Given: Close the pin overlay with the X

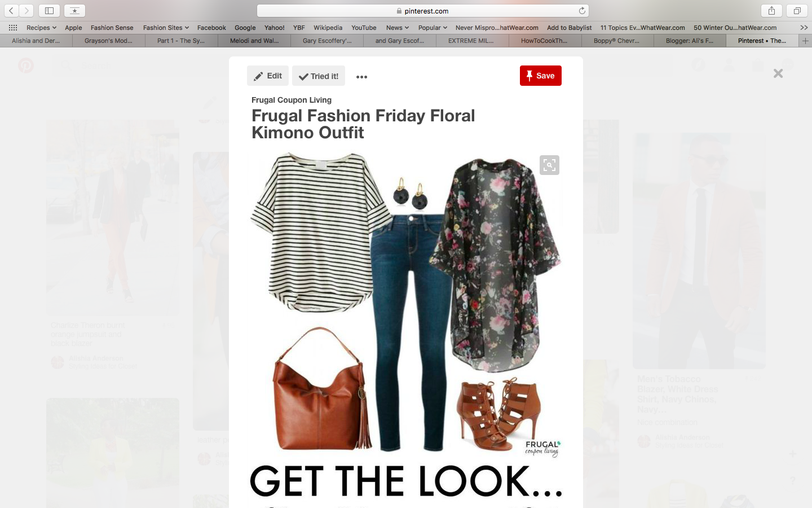Looking at the screenshot, I should pyautogui.click(x=778, y=73).
